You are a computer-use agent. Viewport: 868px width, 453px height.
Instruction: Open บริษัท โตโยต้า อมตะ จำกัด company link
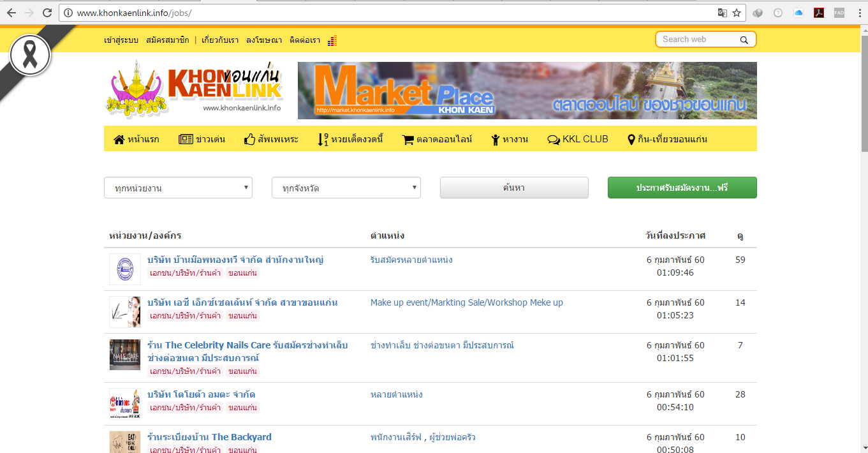pyautogui.click(x=201, y=394)
